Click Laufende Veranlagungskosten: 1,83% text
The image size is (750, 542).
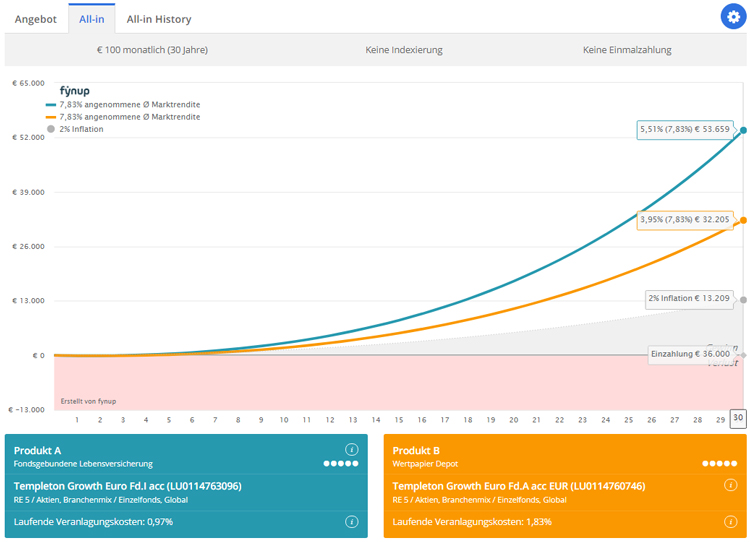pos(472,522)
